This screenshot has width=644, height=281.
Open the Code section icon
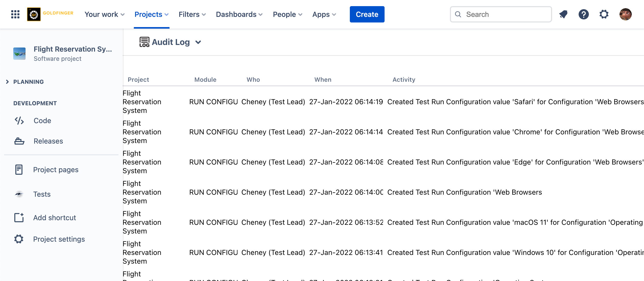(x=19, y=121)
